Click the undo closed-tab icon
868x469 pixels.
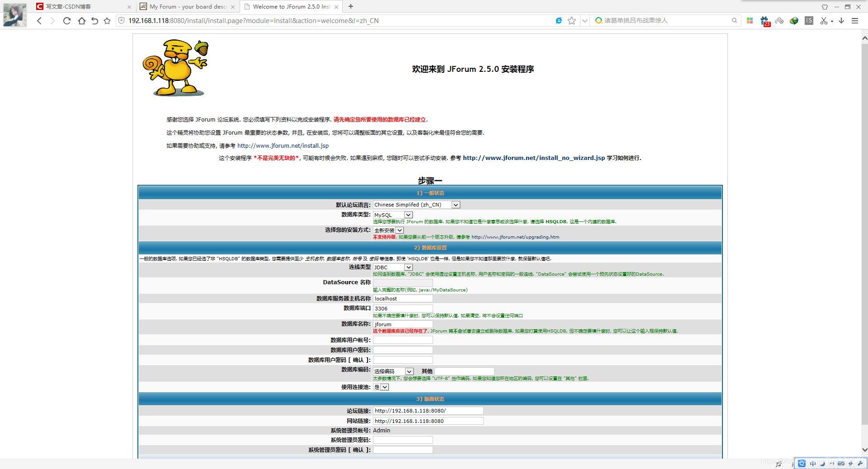tap(94, 21)
